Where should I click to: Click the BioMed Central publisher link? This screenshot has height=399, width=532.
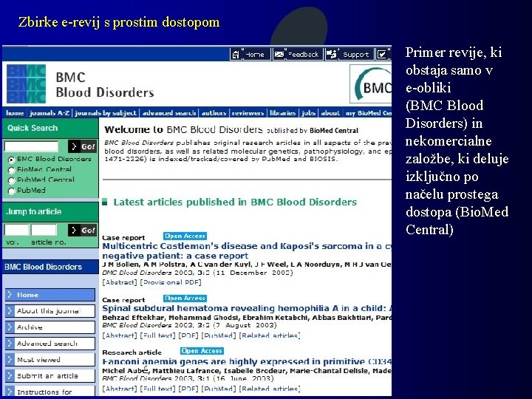pyautogui.click(x=334, y=131)
